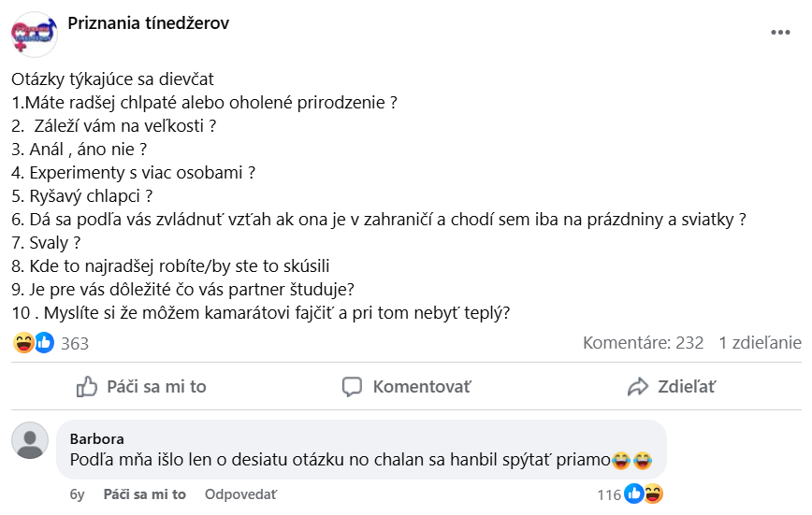Click the Priznania tínedžerov page avatar
Screen dimensions: 812x515
coord(35,35)
